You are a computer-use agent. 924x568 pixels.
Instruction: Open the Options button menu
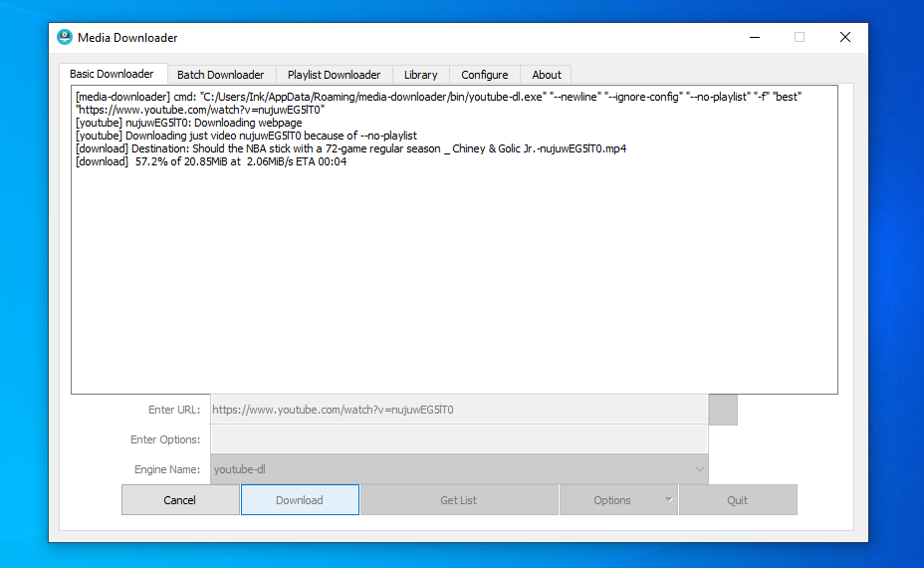click(x=618, y=500)
